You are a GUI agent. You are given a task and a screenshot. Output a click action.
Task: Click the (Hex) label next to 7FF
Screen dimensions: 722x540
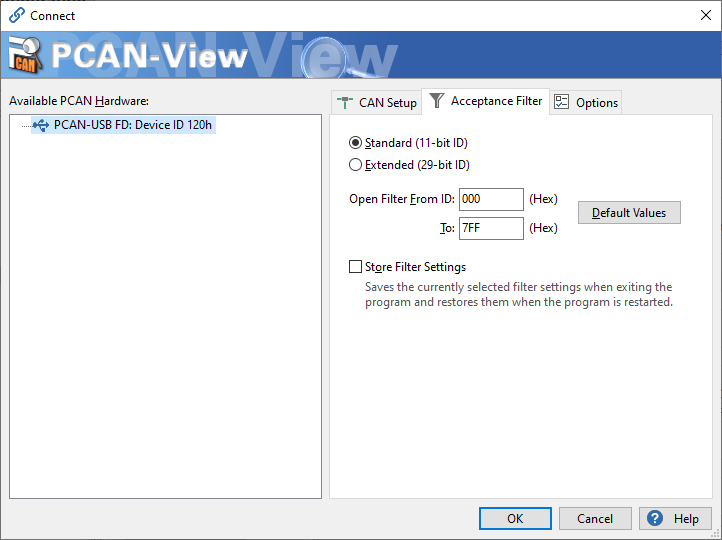click(x=543, y=228)
